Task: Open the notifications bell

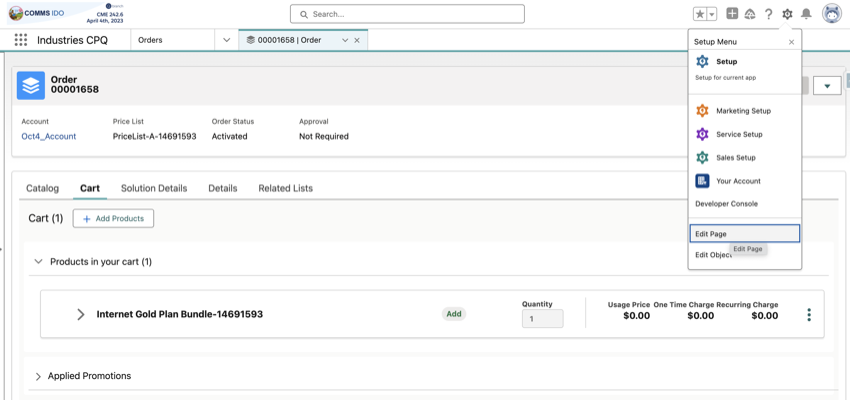Action: [806, 14]
